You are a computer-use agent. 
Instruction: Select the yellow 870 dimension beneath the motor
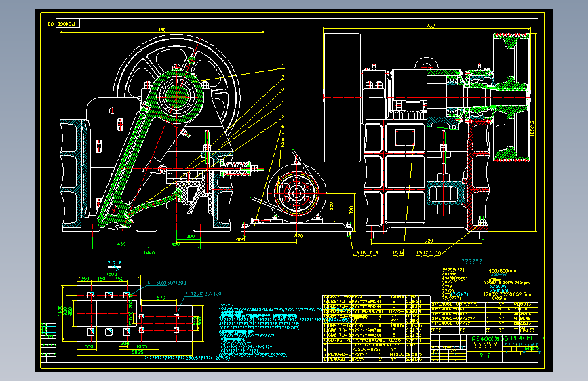[x=298, y=235]
